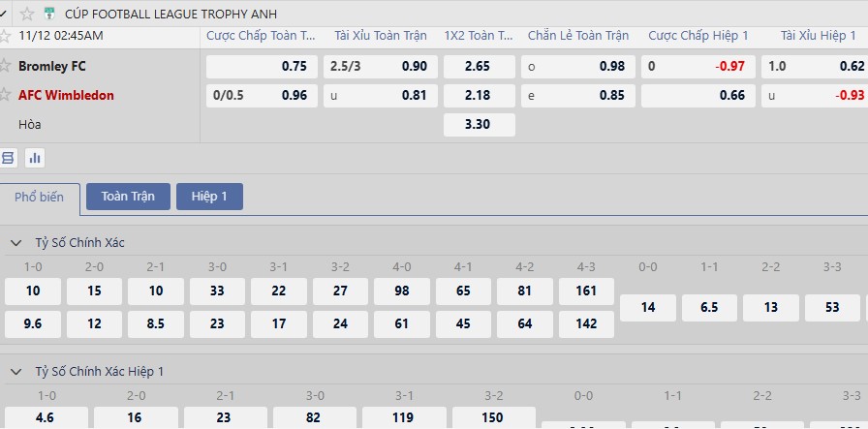The height and width of the screenshot is (429, 868).
Task: Click the league favorite star icon
Action: [x=27, y=14]
